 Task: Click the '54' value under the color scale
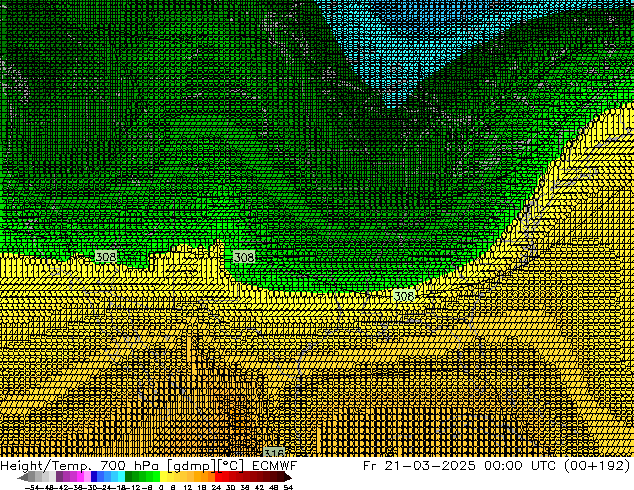[x=288, y=487]
